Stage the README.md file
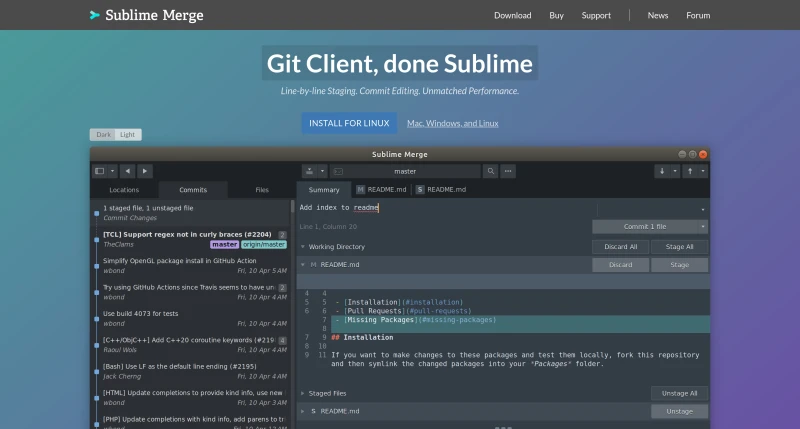Screen dimensions: 800x429 click(x=680, y=265)
